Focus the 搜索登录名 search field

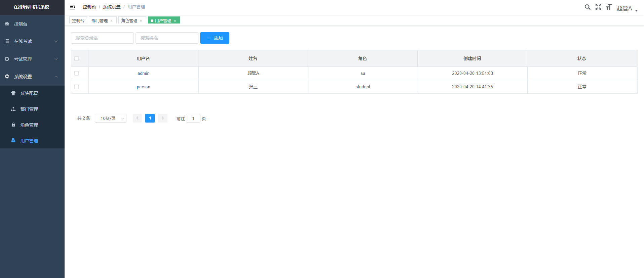[102, 38]
